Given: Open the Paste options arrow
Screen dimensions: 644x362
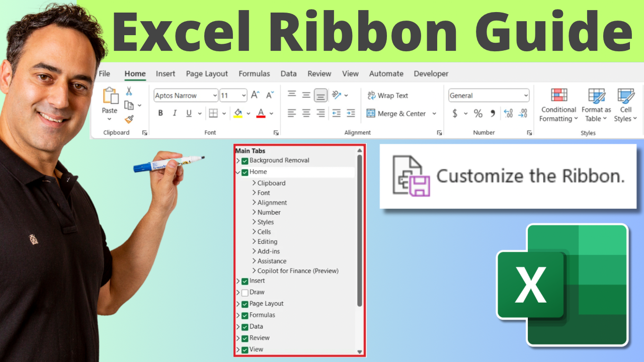Looking at the screenshot, I should click(109, 119).
